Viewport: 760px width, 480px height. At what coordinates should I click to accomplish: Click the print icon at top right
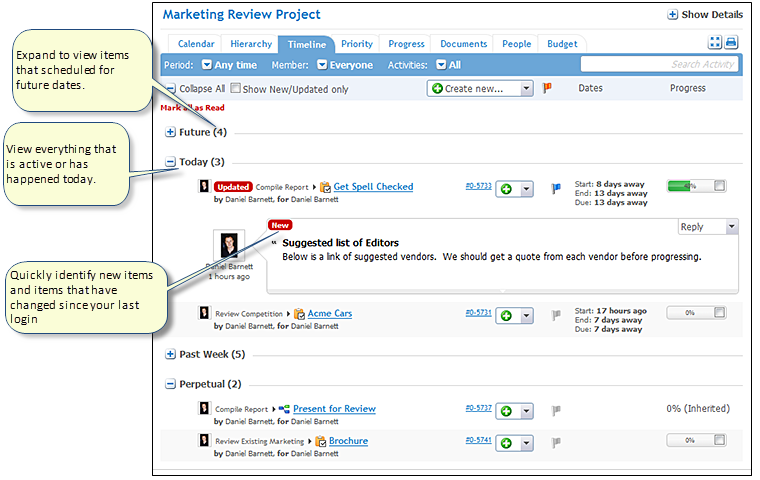point(731,43)
